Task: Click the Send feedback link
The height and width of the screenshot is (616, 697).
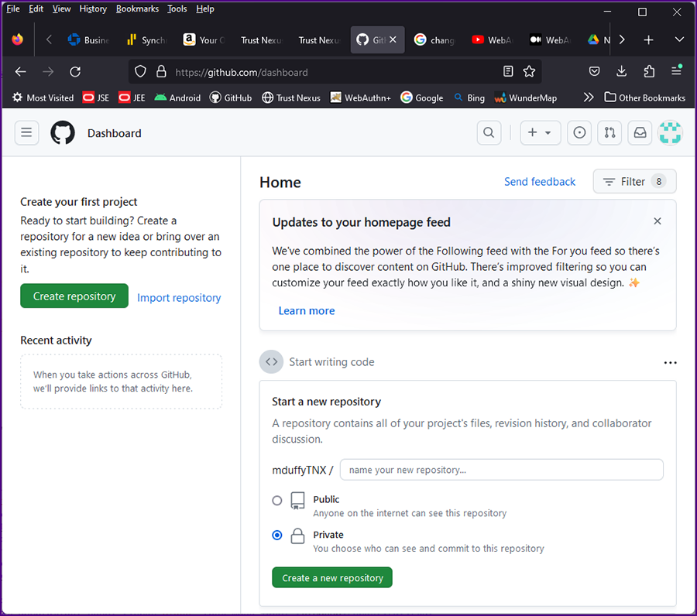Action: (x=540, y=182)
